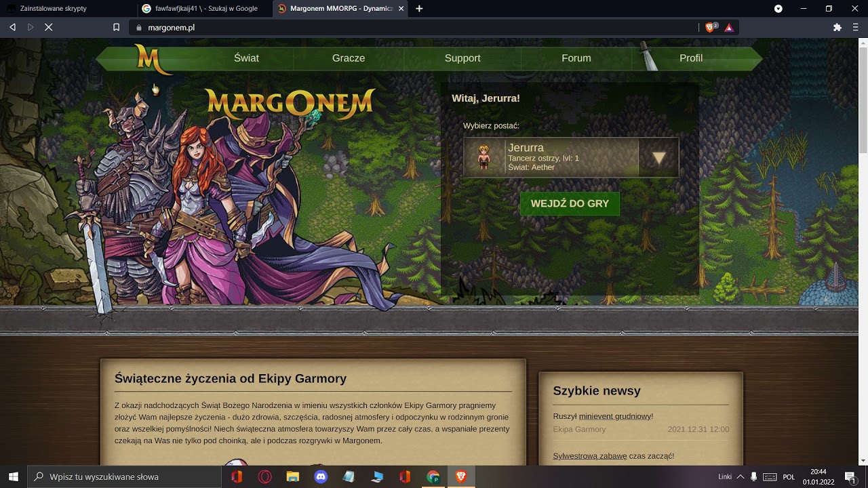This screenshot has height=488, width=868.
Task: Open Opera from the taskbar
Action: point(264,476)
